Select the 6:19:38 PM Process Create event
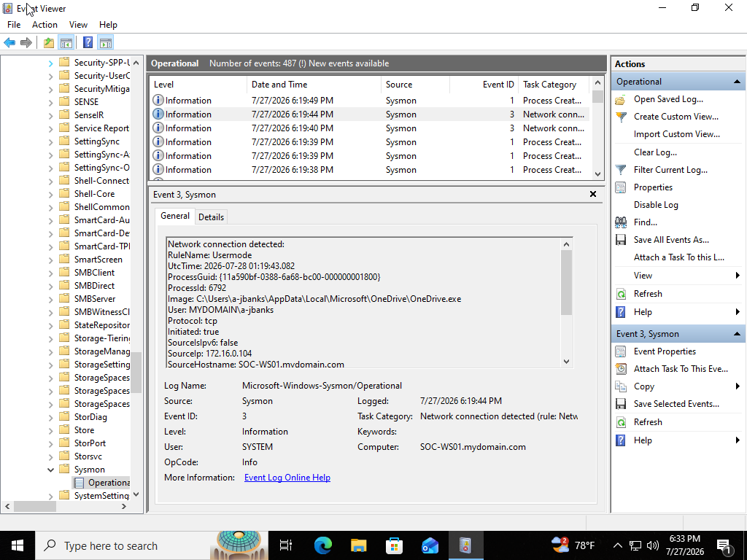Image resolution: width=747 pixels, height=560 pixels. [x=370, y=170]
